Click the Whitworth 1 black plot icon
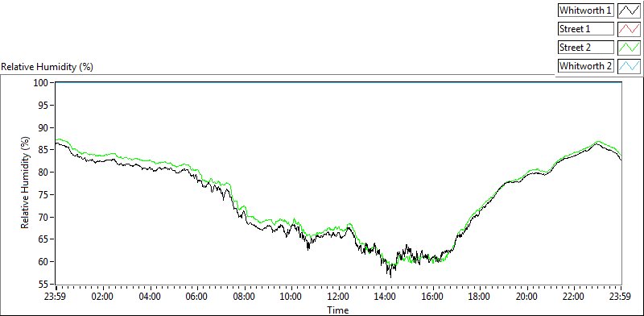Image resolution: width=644 pixels, height=316 pixels. click(630, 10)
